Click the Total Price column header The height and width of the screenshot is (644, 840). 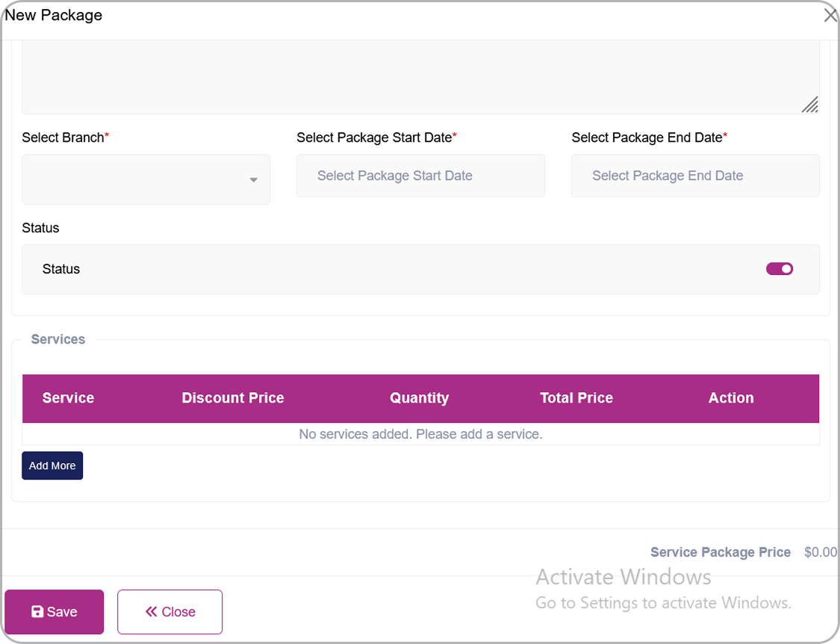point(576,398)
